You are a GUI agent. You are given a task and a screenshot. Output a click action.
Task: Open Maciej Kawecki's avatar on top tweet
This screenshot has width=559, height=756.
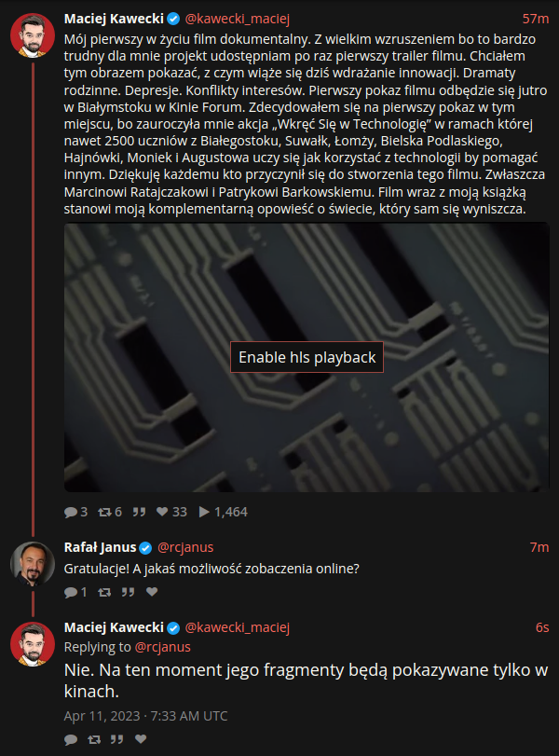point(33,35)
